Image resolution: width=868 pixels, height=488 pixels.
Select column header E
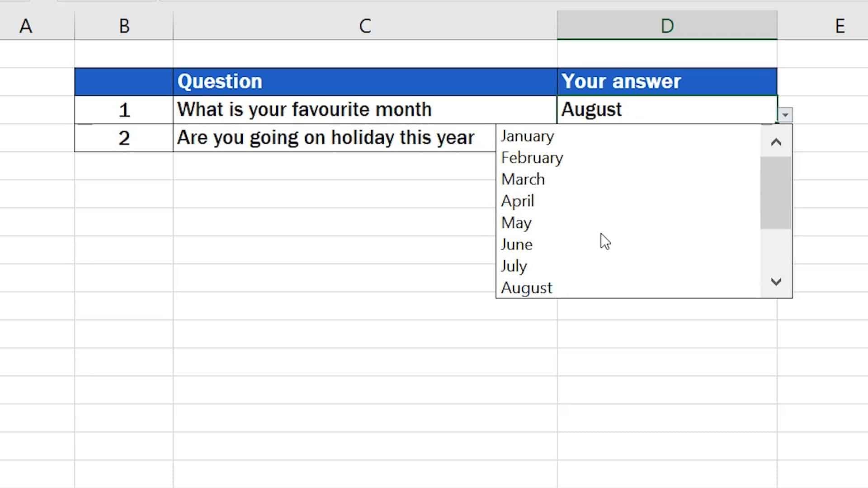pos(840,26)
